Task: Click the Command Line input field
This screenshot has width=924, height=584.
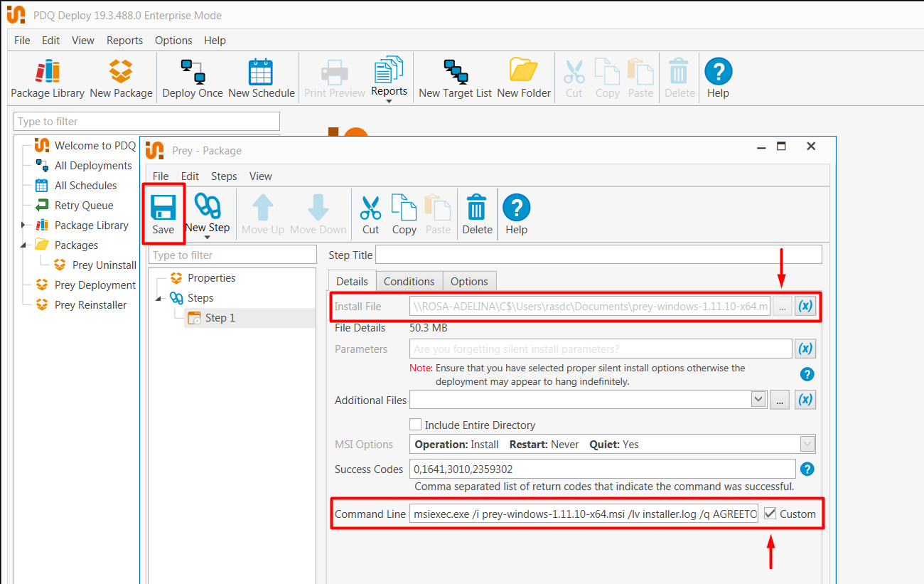Action: point(585,514)
